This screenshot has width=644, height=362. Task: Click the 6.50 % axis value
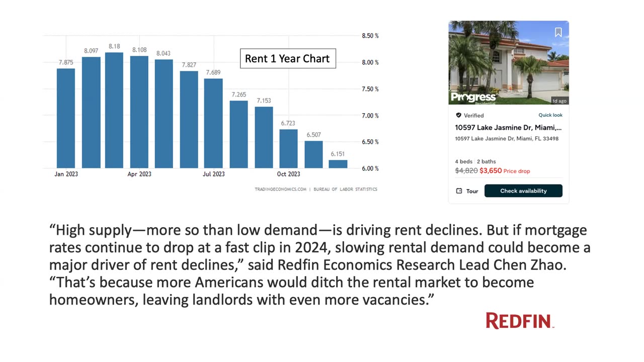click(x=370, y=142)
